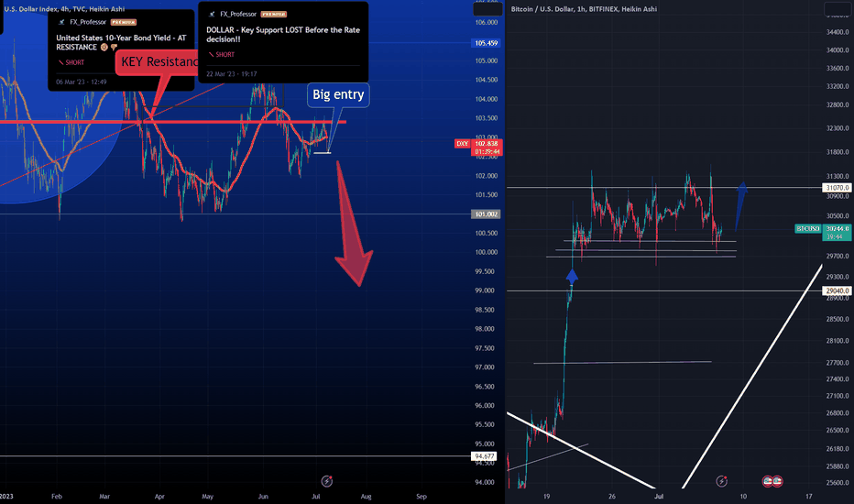Click FX_Professor name on the DOLLAR card
Image resolution: width=854 pixels, height=504 pixels.
click(238, 14)
